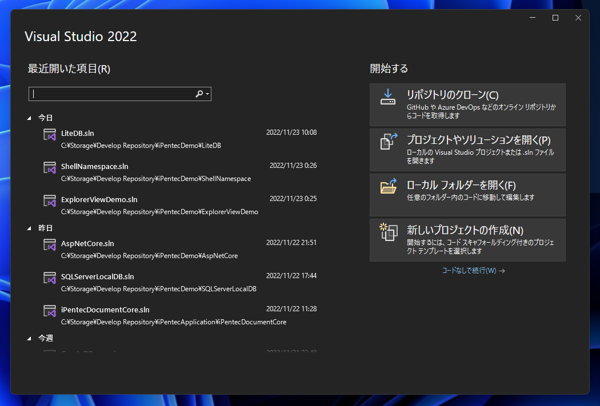Viewport: 600px width, 406px height.
Task: Click the ShellNamespace.sln solution icon
Action: [50, 168]
